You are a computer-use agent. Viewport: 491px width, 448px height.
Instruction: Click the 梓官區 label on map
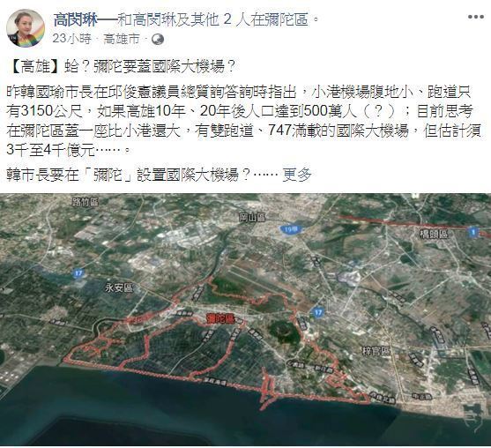tap(376, 352)
